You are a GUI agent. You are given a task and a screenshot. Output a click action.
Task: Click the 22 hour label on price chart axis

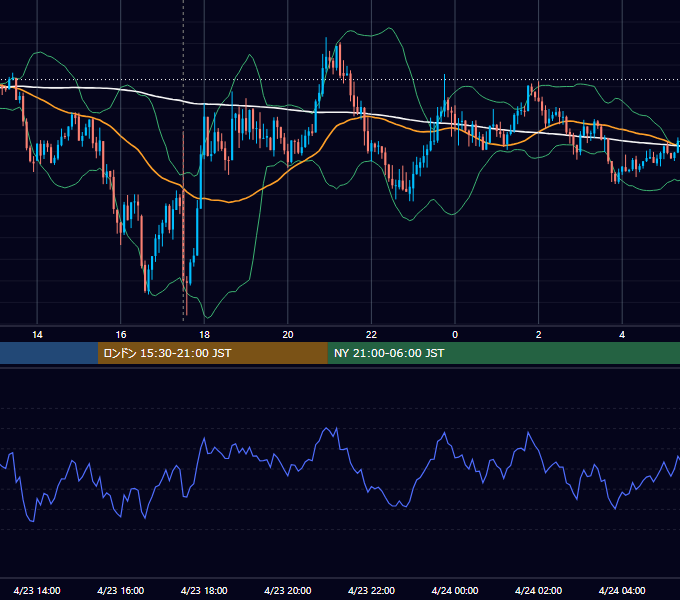371,335
